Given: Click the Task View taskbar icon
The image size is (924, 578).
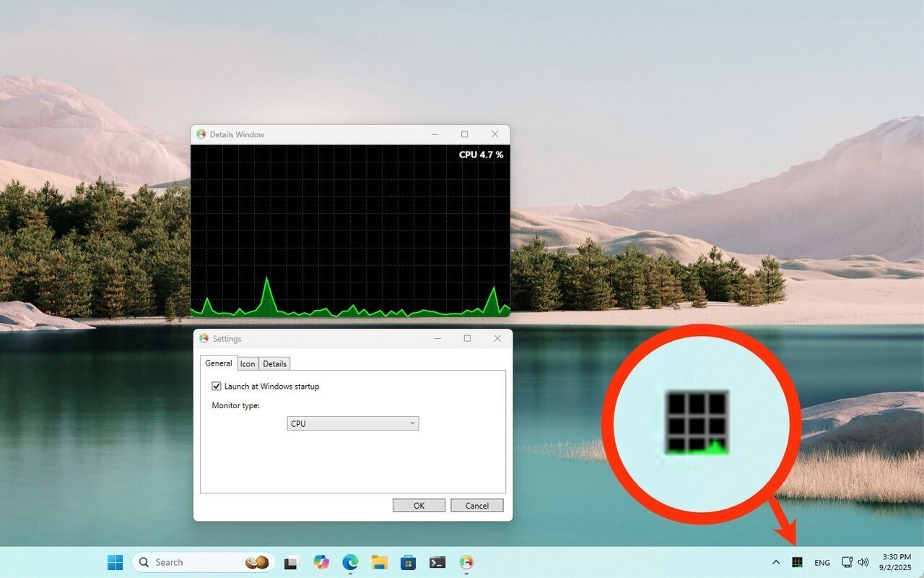Looking at the screenshot, I should coord(292,562).
